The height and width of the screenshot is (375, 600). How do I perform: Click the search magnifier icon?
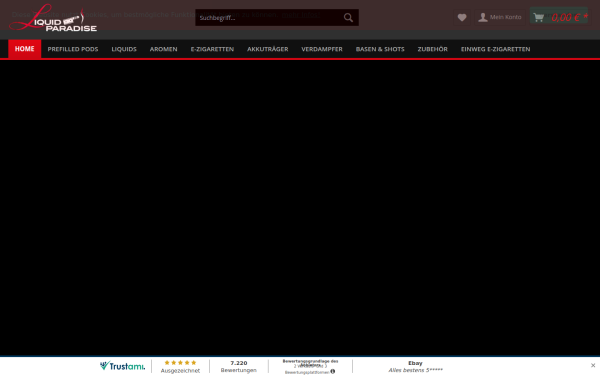point(348,18)
